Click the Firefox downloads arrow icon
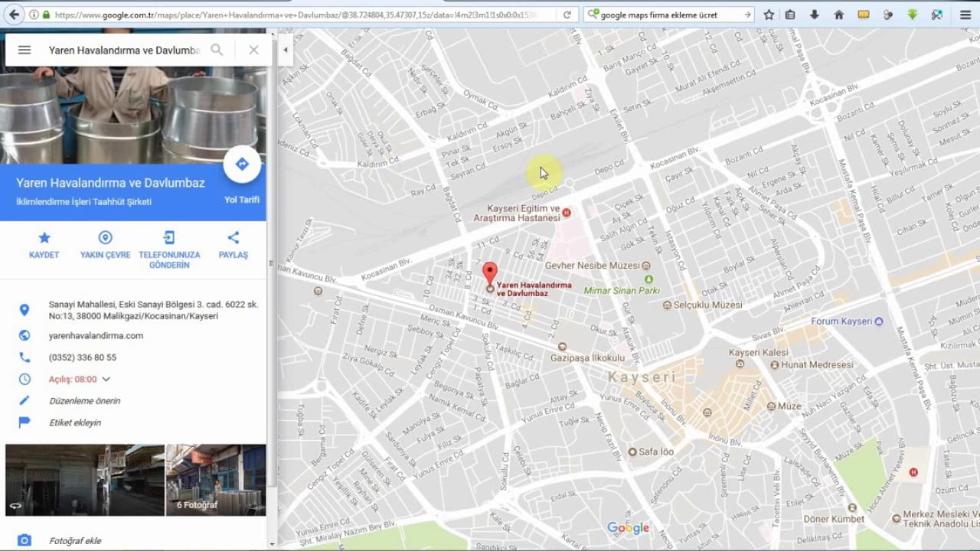980x551 pixels. coord(814,14)
